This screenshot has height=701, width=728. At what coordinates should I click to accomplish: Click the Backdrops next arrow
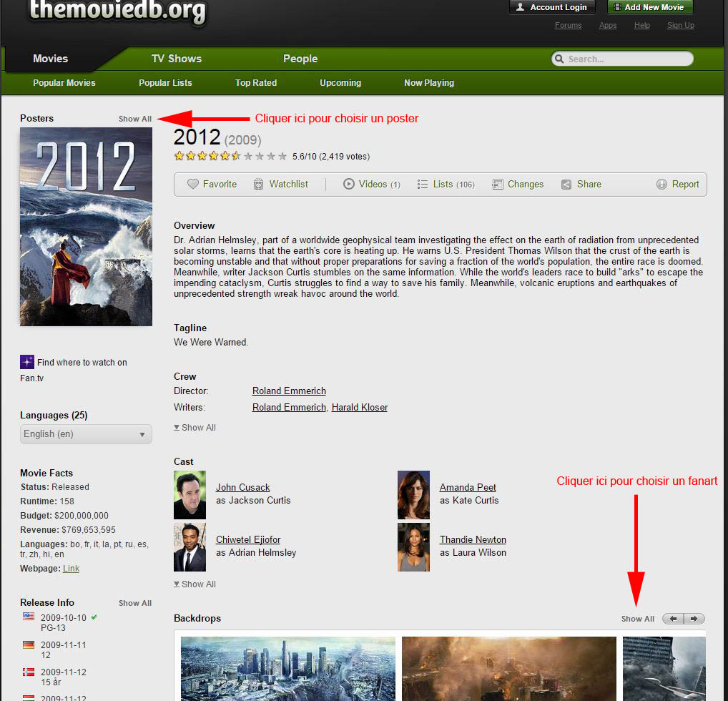click(x=694, y=619)
